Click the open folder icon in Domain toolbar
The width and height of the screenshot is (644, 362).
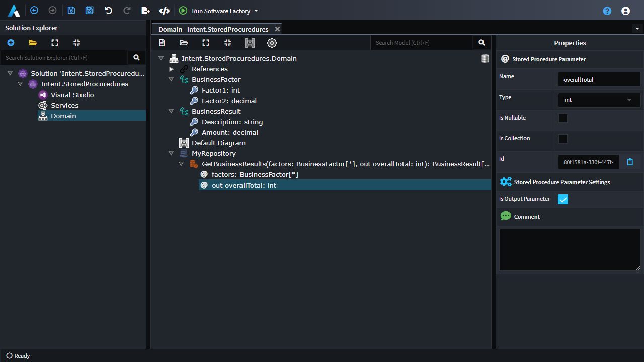click(x=184, y=43)
